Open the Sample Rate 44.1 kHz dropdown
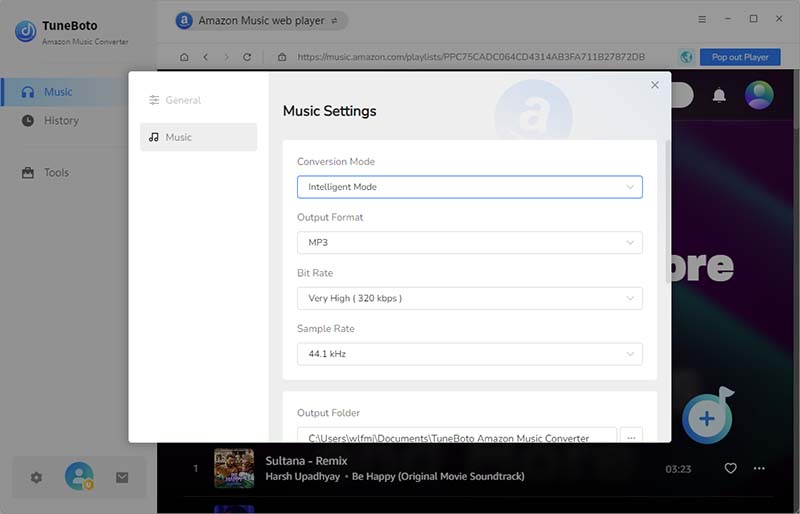800x514 pixels. [469, 354]
